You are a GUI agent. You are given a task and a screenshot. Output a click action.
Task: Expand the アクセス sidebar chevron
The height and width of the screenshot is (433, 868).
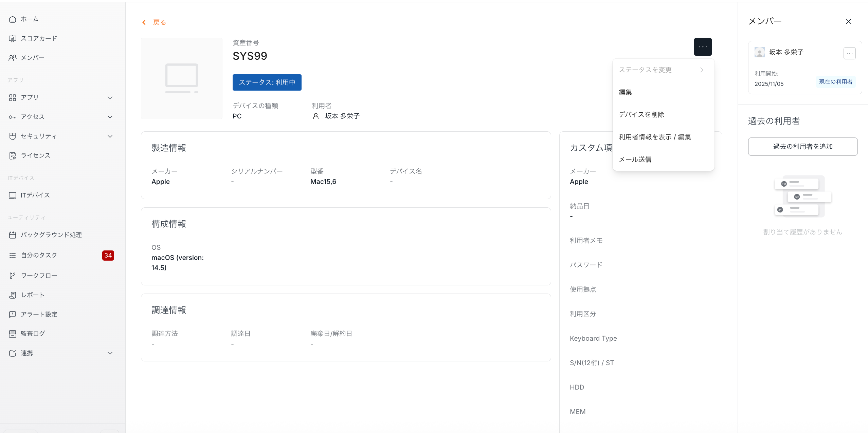pyautogui.click(x=110, y=117)
